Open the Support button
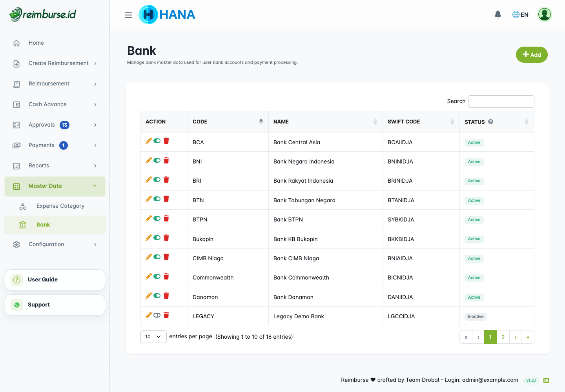This screenshot has height=392, width=565. point(55,305)
